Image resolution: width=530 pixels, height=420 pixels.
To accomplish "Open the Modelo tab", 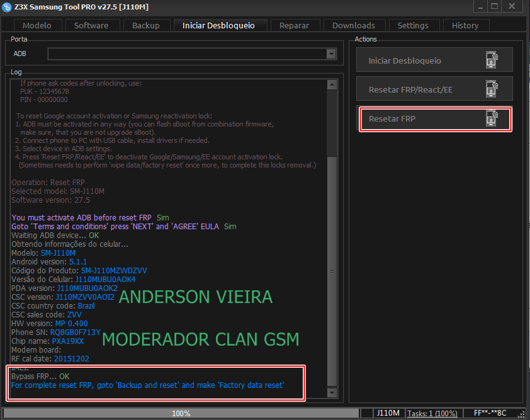I will coord(37,25).
